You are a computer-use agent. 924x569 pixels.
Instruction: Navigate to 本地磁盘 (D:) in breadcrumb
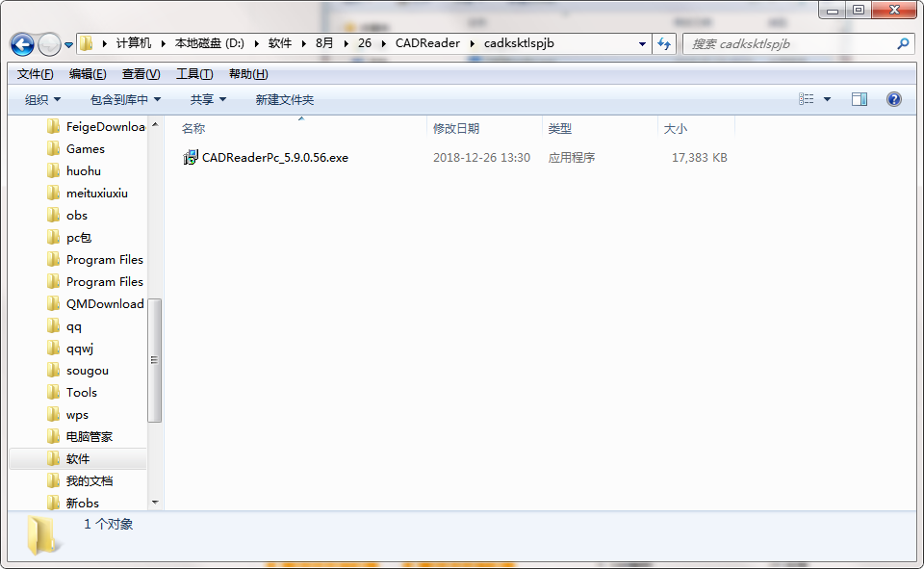(209, 43)
